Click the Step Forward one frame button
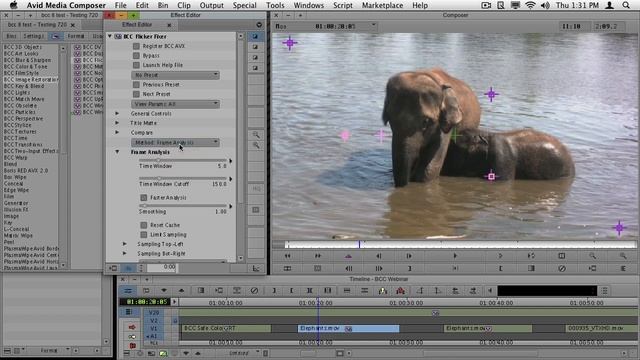This screenshot has height=360, width=640. point(409,256)
